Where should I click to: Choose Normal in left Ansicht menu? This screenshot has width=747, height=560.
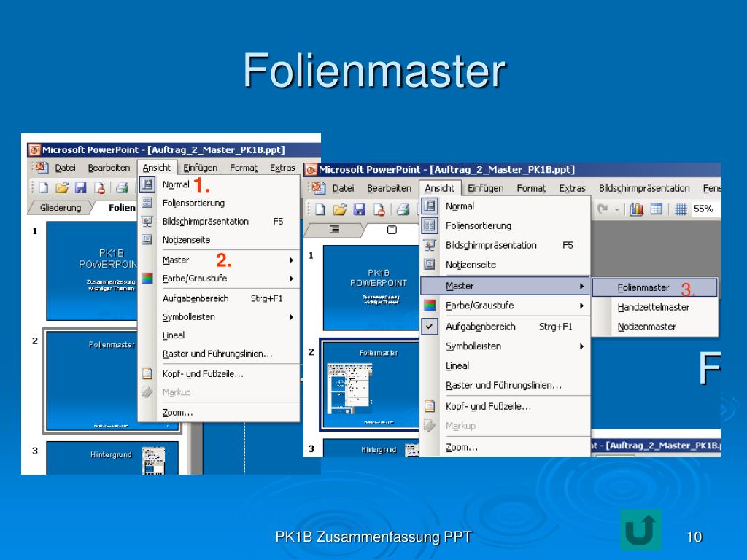pos(219,184)
